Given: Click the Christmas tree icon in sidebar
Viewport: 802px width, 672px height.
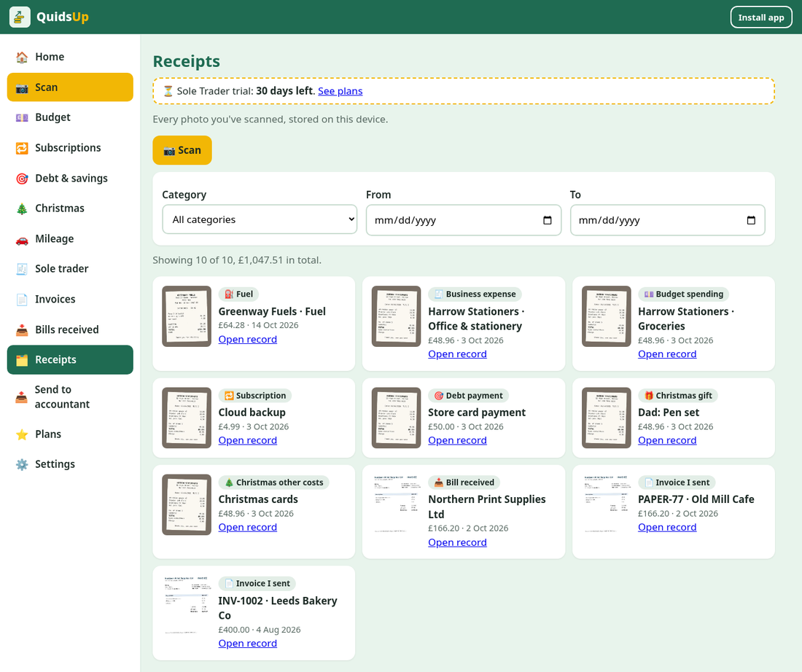Looking at the screenshot, I should [21, 208].
